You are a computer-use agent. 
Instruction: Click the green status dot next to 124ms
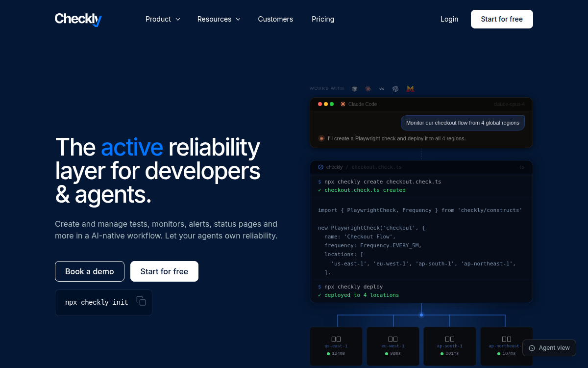328,353
